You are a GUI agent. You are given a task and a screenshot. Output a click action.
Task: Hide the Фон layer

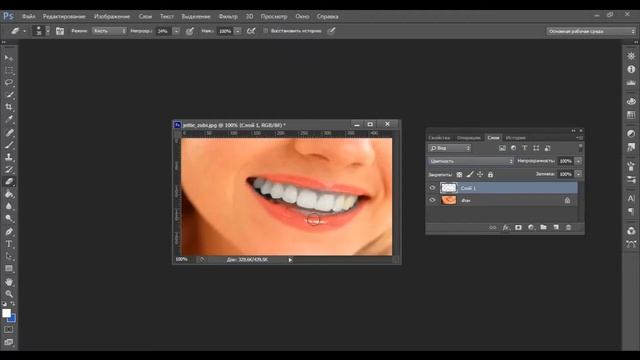432,200
